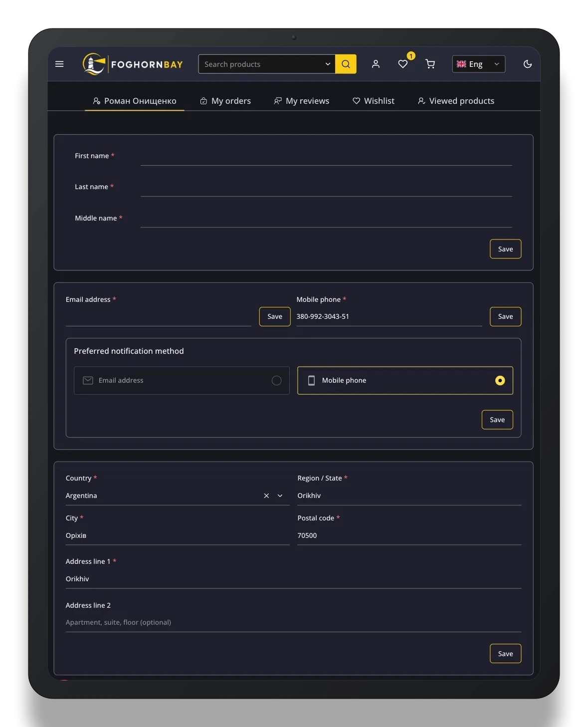Click the UK flag icon
Image resolution: width=588 pixels, height=727 pixels.
pyautogui.click(x=461, y=64)
